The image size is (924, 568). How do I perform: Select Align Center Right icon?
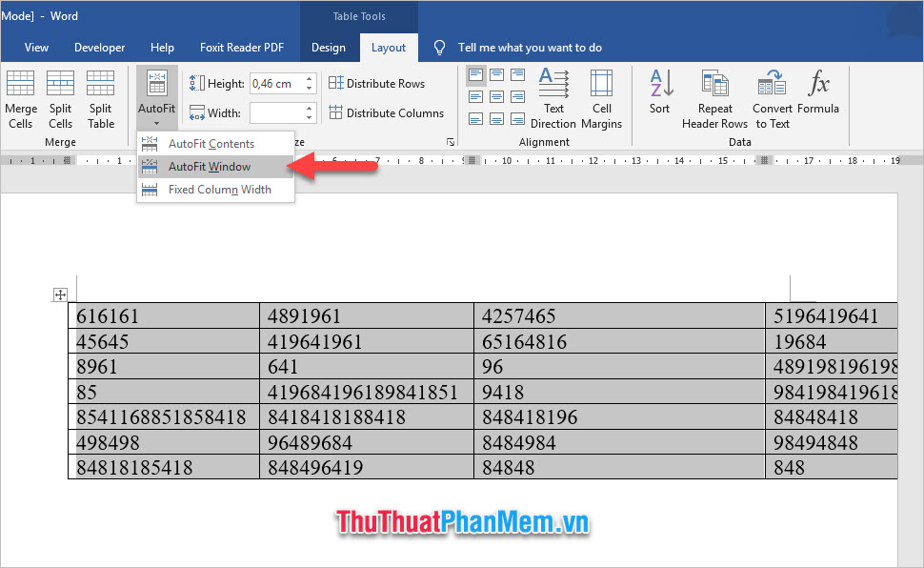coord(517,96)
